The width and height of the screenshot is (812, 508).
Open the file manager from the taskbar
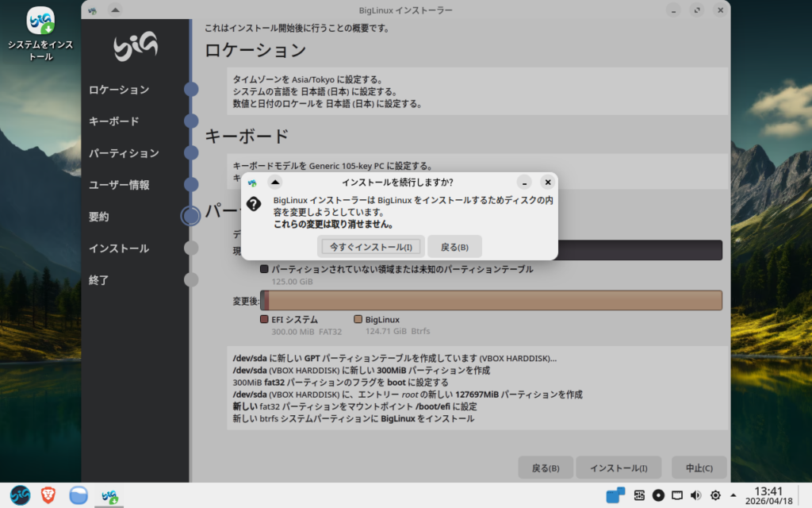[78, 495]
